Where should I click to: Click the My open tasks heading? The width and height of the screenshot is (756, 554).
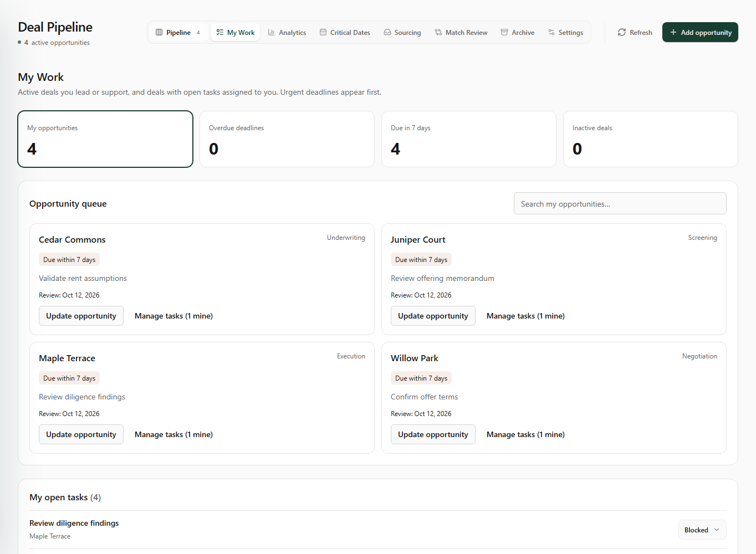65,497
